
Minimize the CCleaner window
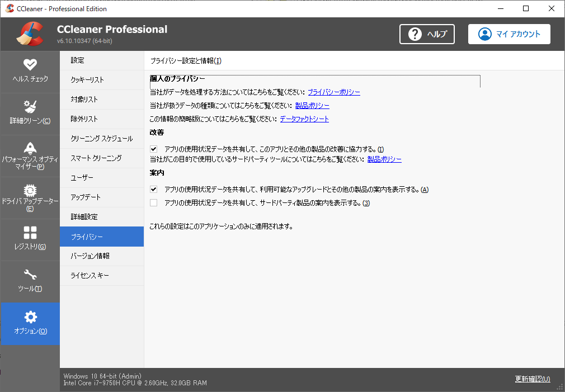pos(501,8)
